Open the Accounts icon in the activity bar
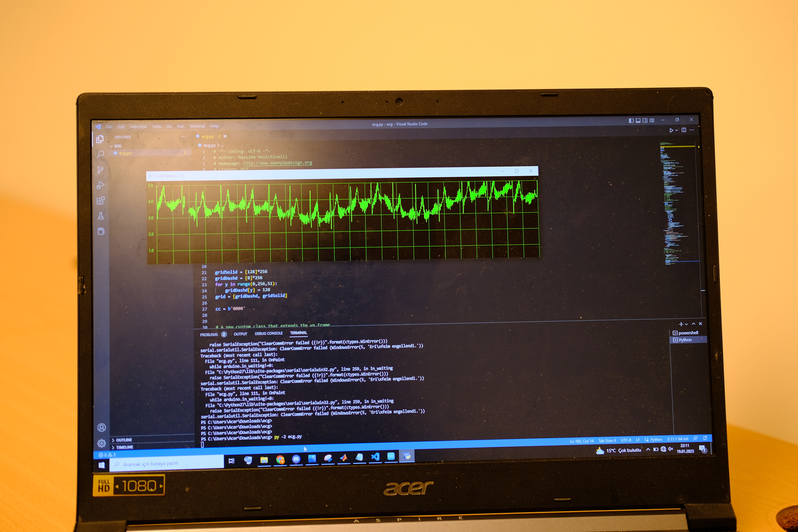The width and height of the screenshot is (798, 532). click(101, 428)
